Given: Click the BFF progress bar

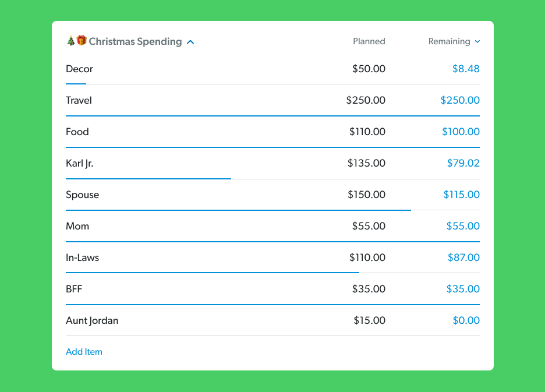Looking at the screenshot, I should [272, 302].
